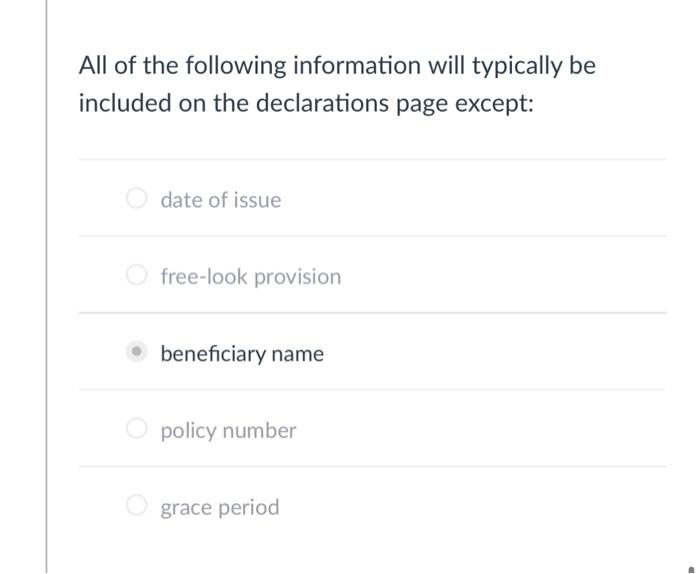This screenshot has height=574, width=700.
Task: Click the 'date of issue' answer label
Action: point(221,200)
